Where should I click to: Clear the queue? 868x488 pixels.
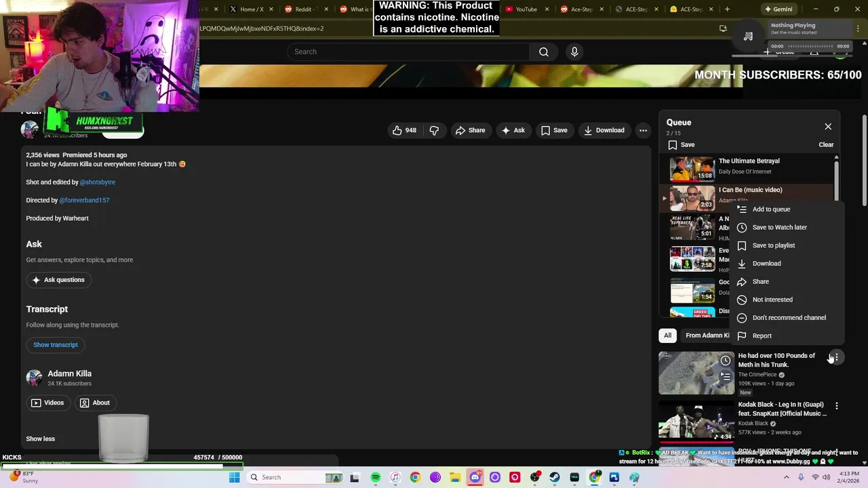tap(826, 144)
